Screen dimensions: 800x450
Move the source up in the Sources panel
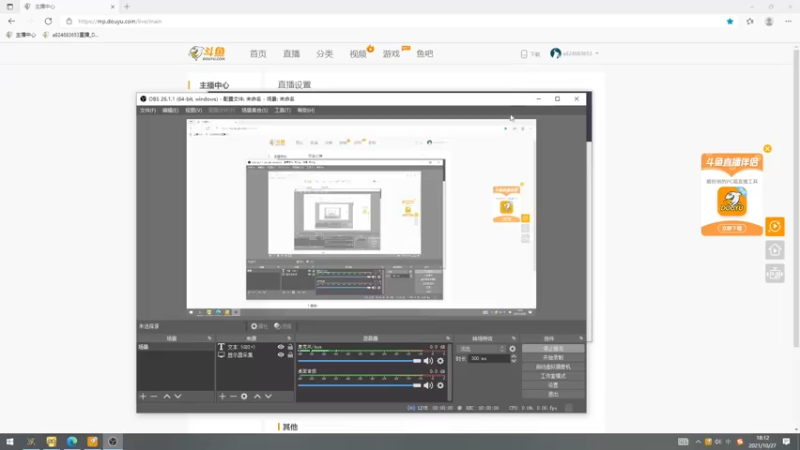[257, 396]
